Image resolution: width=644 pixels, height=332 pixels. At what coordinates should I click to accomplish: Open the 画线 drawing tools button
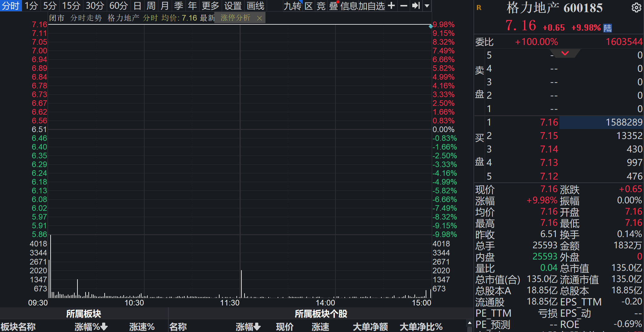click(255, 6)
